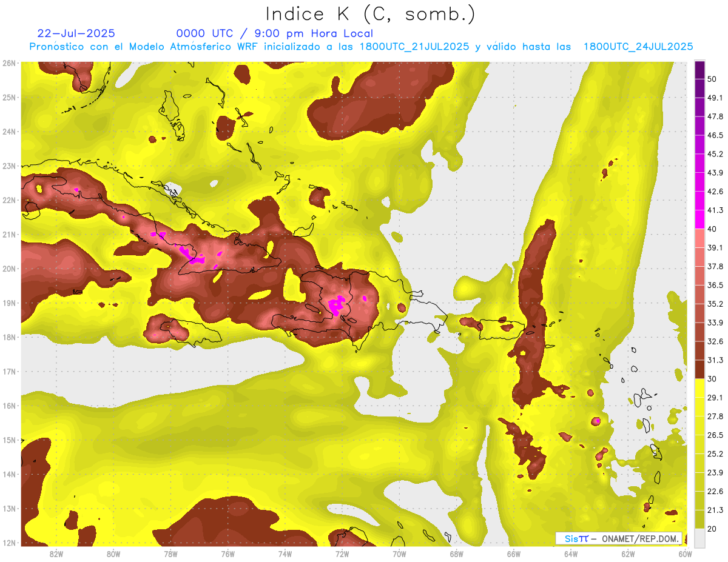Click the "18N" latitude axis label

pyautogui.click(x=9, y=337)
